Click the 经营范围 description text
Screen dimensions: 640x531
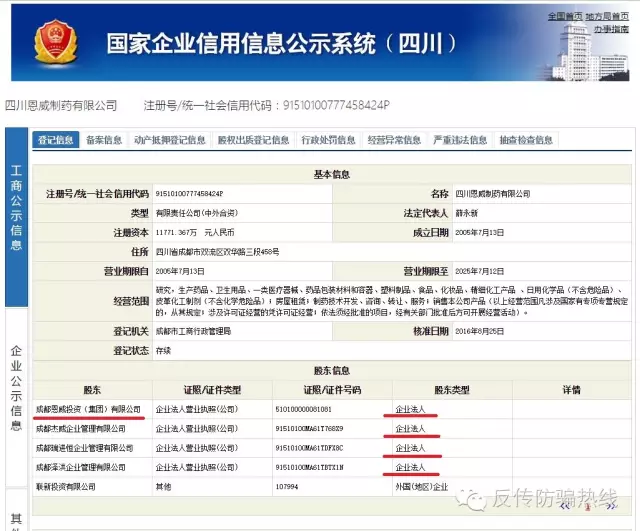click(391, 301)
